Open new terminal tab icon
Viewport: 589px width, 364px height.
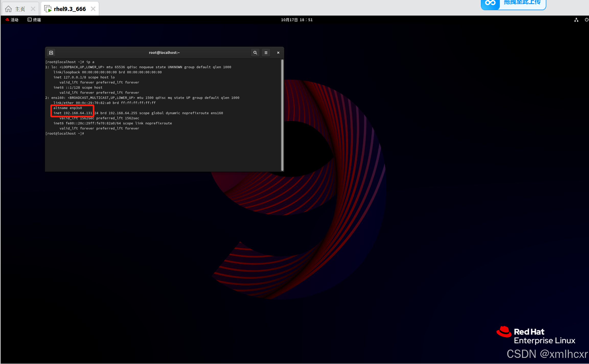point(51,53)
